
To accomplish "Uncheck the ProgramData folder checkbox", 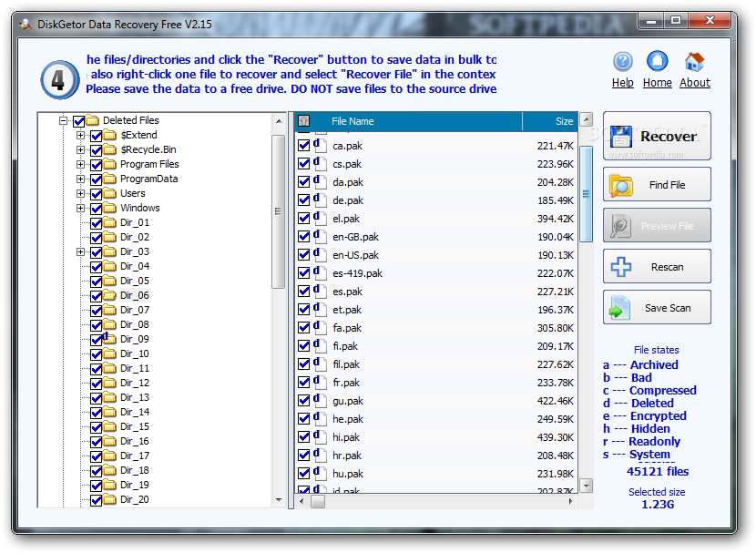I will pyautogui.click(x=96, y=179).
